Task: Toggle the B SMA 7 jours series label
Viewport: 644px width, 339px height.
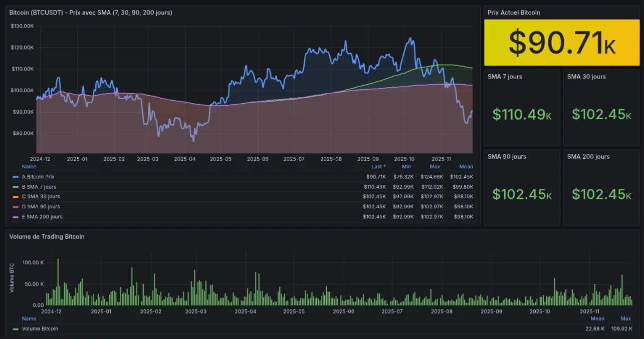Action: pyautogui.click(x=39, y=187)
